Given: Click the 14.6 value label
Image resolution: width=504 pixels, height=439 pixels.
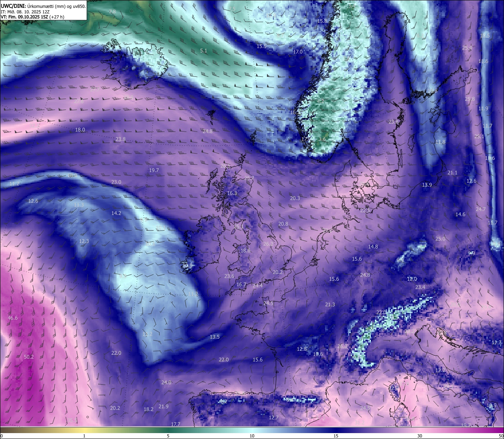Looking at the screenshot, I should pos(460,214).
